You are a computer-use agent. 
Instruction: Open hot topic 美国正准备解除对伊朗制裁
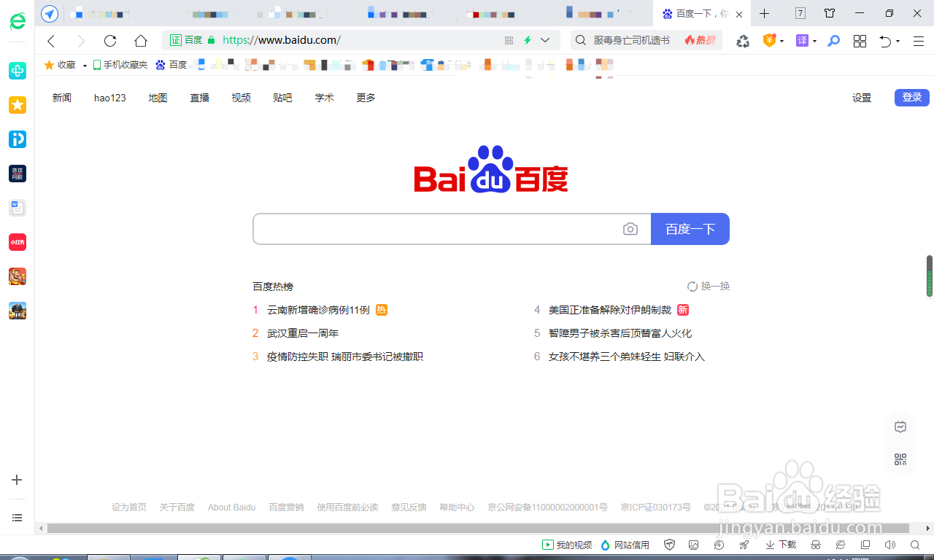610,310
